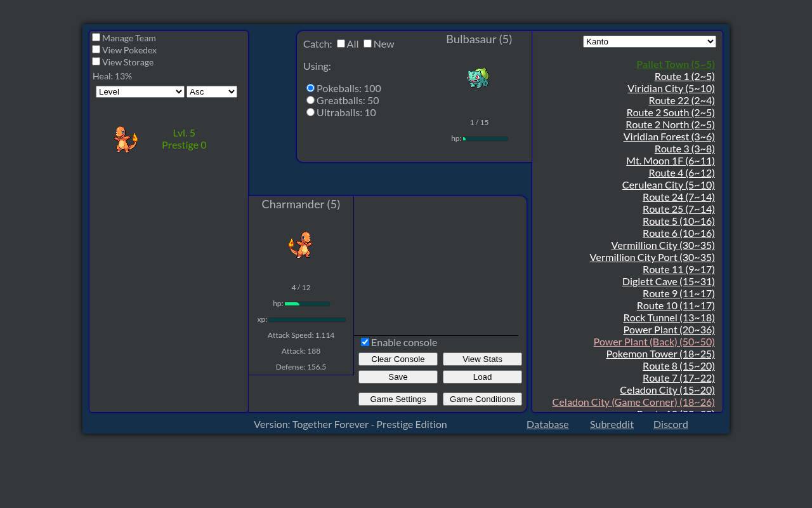The height and width of the screenshot is (508, 812).
Task: Tick the Catch All checkbox
Action: click(341, 43)
